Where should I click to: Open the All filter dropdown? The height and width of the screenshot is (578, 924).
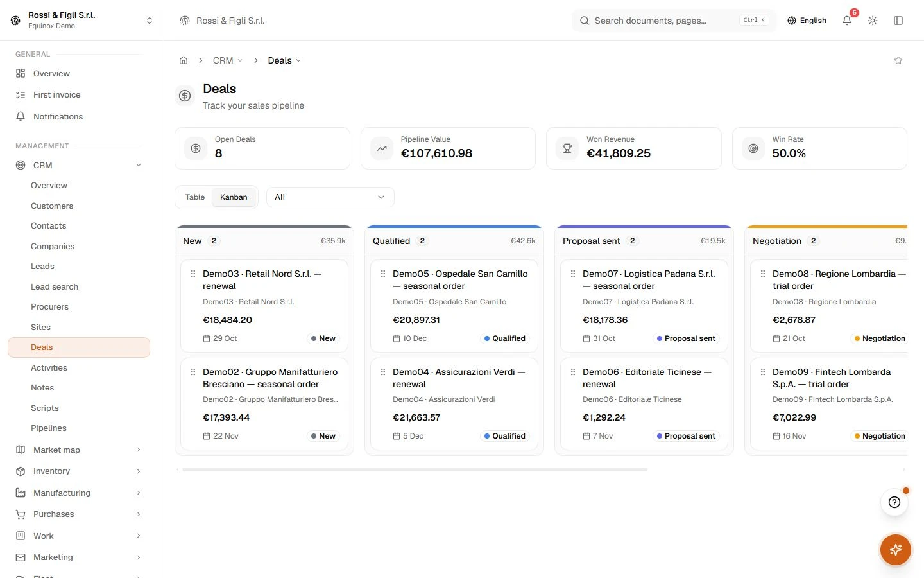(330, 197)
